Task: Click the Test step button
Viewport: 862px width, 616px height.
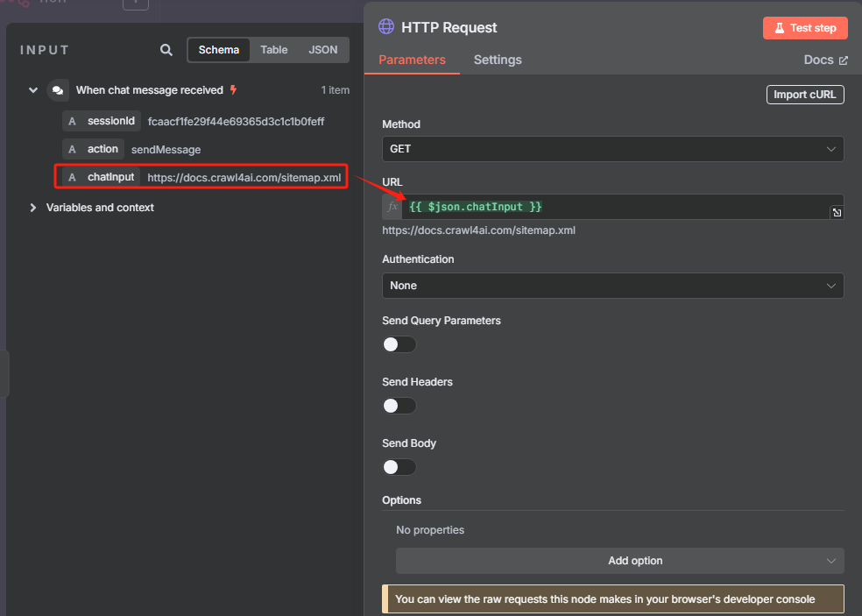Action: tap(805, 28)
